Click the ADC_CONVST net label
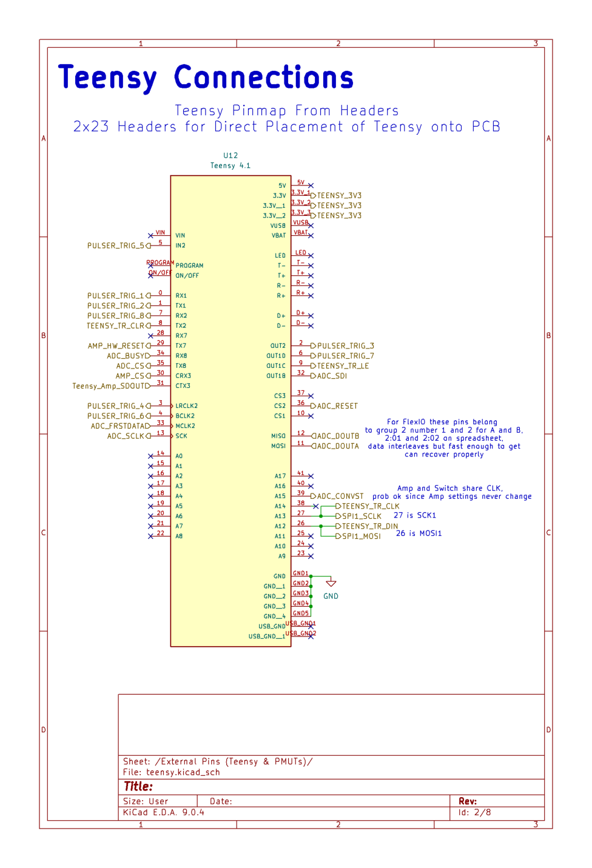Viewport: 592px width, 868px height. (x=338, y=496)
